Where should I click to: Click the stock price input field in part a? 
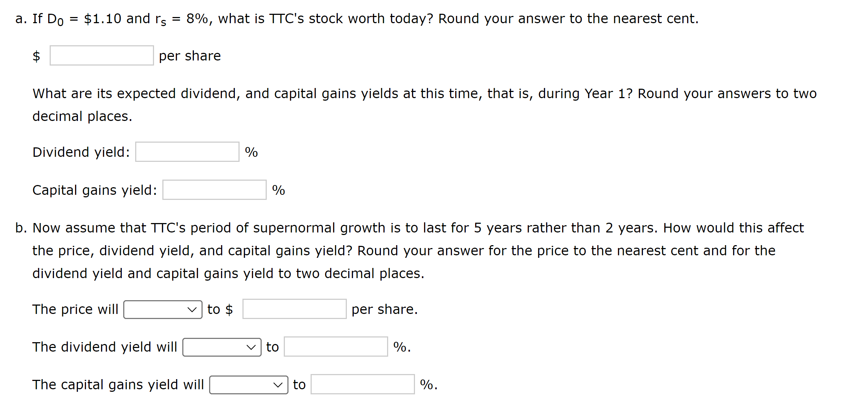point(101,55)
